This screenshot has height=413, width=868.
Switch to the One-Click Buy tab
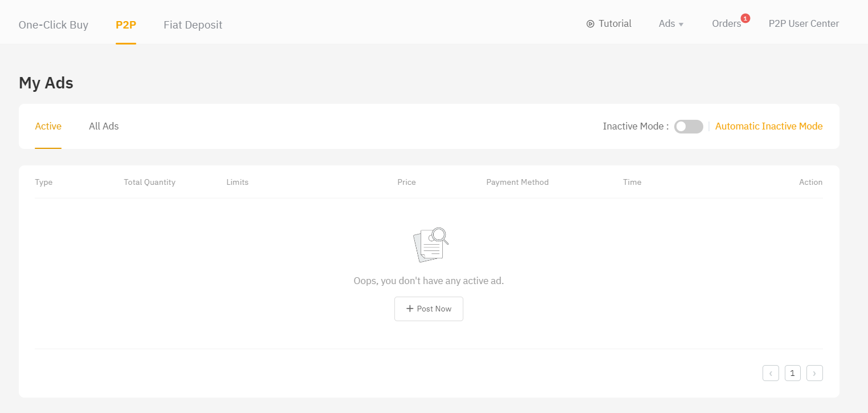tap(54, 25)
